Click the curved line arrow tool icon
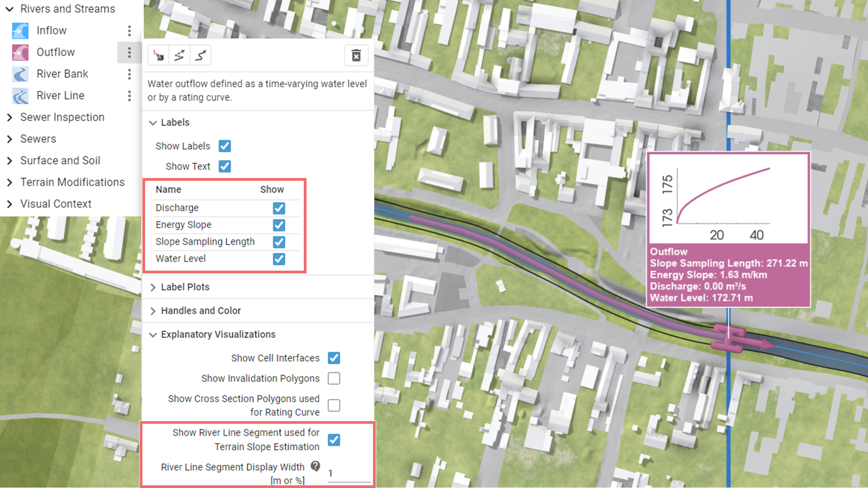This screenshot has height=488, width=868. [200, 56]
